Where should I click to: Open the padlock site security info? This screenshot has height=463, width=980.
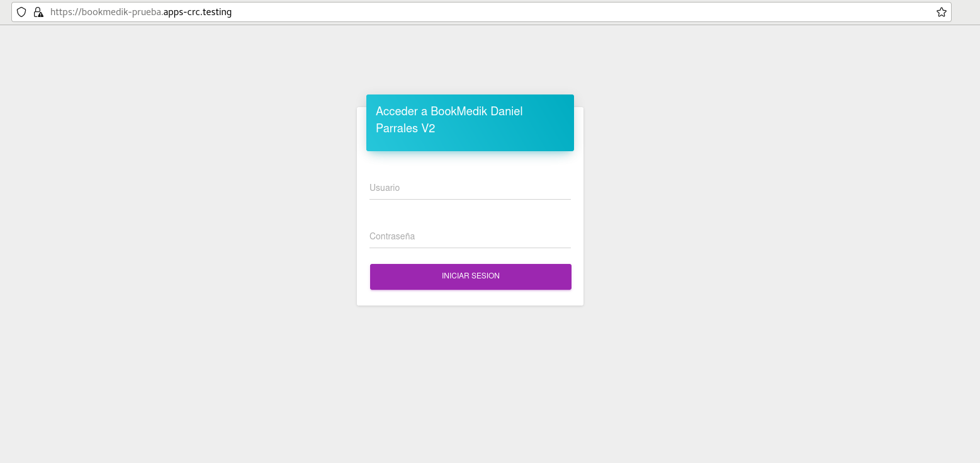(38, 12)
